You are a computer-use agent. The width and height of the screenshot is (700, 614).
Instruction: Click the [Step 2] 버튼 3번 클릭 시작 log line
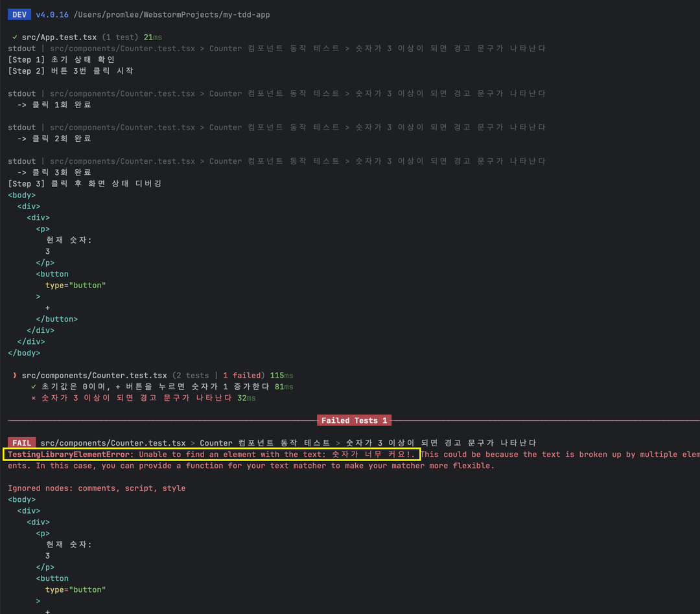[71, 71]
